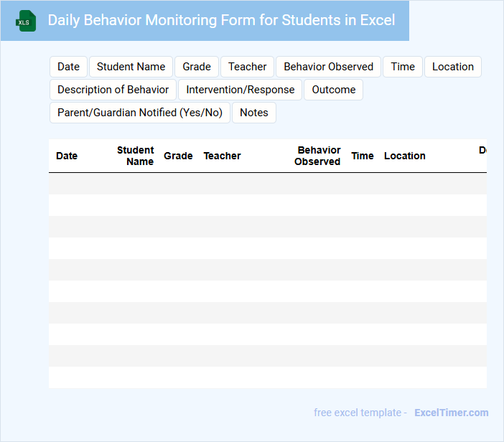Click the Description of Behavior tag
The height and width of the screenshot is (442, 504).
pyautogui.click(x=113, y=90)
